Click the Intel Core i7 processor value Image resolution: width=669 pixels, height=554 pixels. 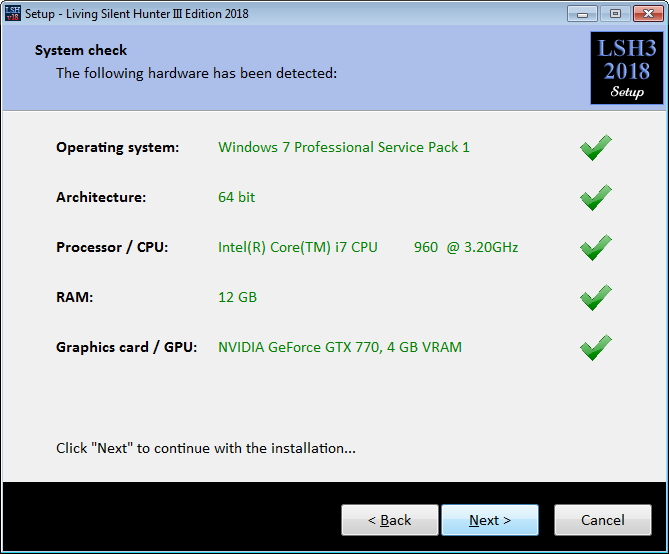368,247
